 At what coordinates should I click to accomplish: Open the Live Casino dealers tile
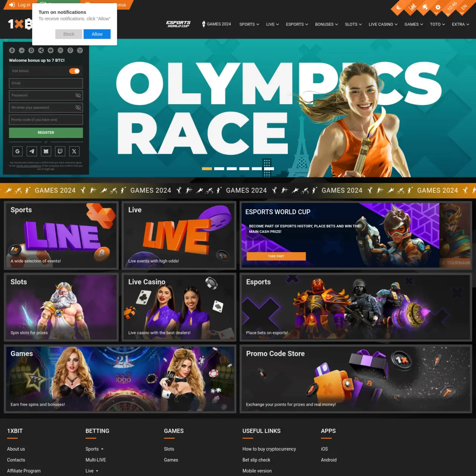coord(179,307)
